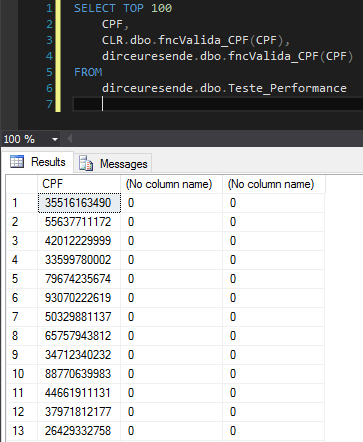The image size is (363, 442).
Task: Click line number 4 in the editor gutter
Action: pos(49,56)
